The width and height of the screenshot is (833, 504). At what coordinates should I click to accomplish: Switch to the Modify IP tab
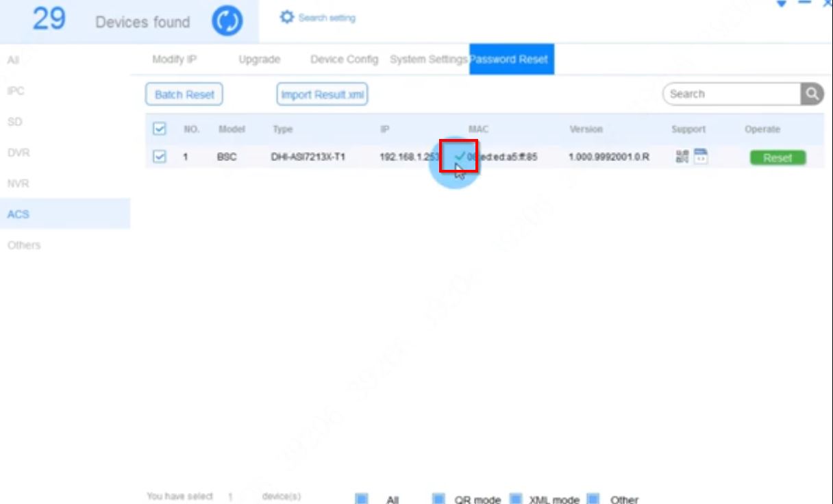(x=174, y=60)
